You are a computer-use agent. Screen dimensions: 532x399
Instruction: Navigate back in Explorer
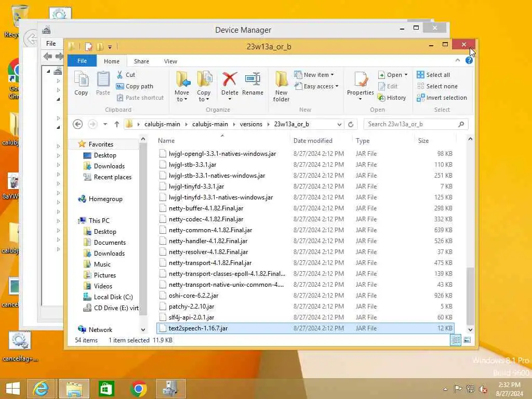(x=78, y=124)
